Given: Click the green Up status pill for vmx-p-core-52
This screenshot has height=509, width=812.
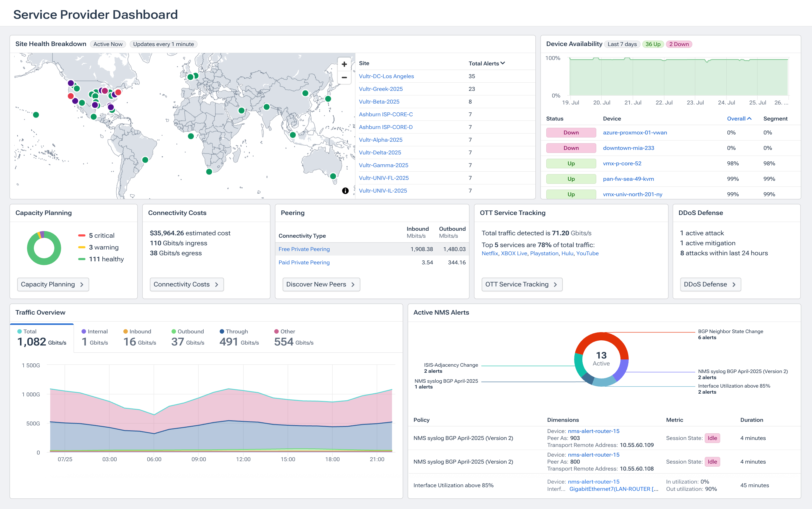Looking at the screenshot, I should coord(571,163).
